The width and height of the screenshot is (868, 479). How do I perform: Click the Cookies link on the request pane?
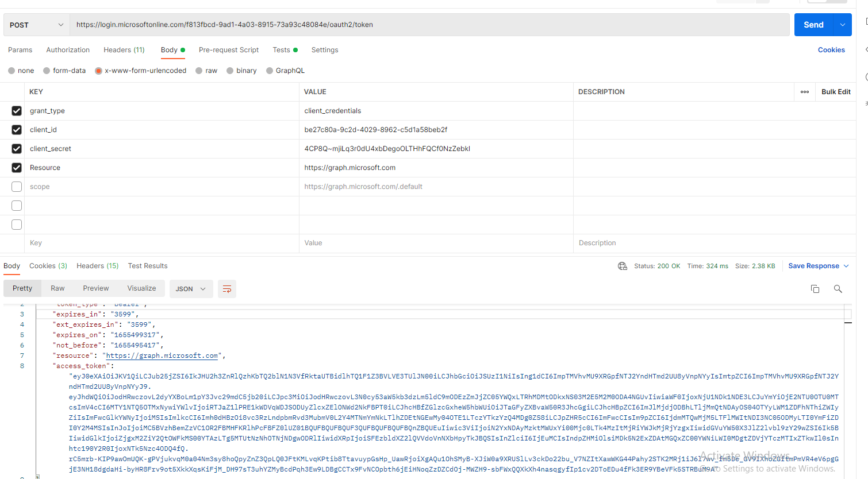coord(831,50)
